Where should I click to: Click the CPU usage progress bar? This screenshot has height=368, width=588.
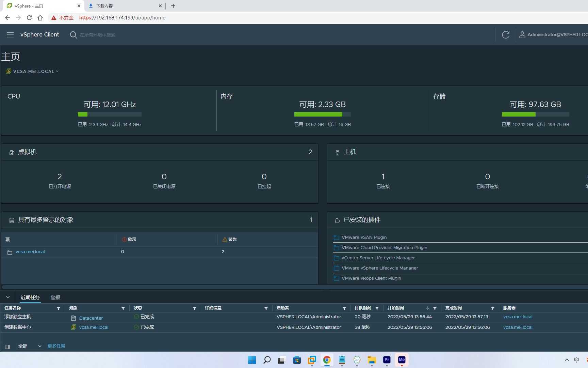coord(110,114)
